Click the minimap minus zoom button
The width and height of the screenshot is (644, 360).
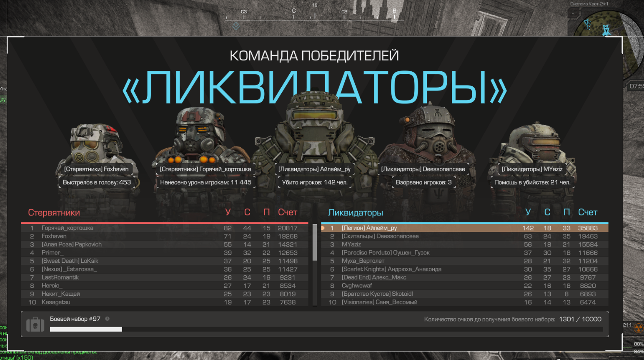tap(573, 13)
